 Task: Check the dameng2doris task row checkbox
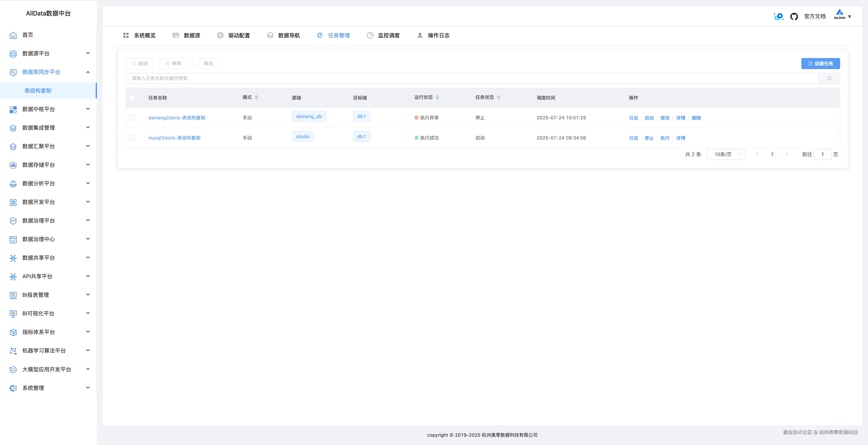[132, 118]
